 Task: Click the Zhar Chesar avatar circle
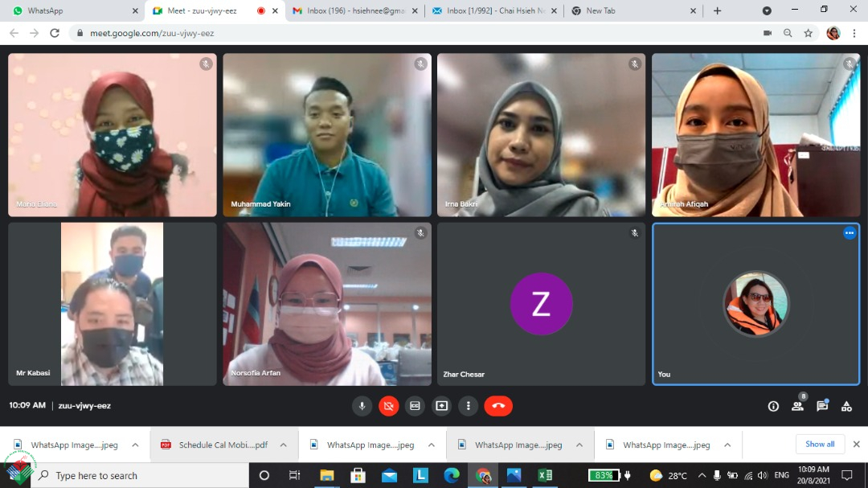(542, 304)
